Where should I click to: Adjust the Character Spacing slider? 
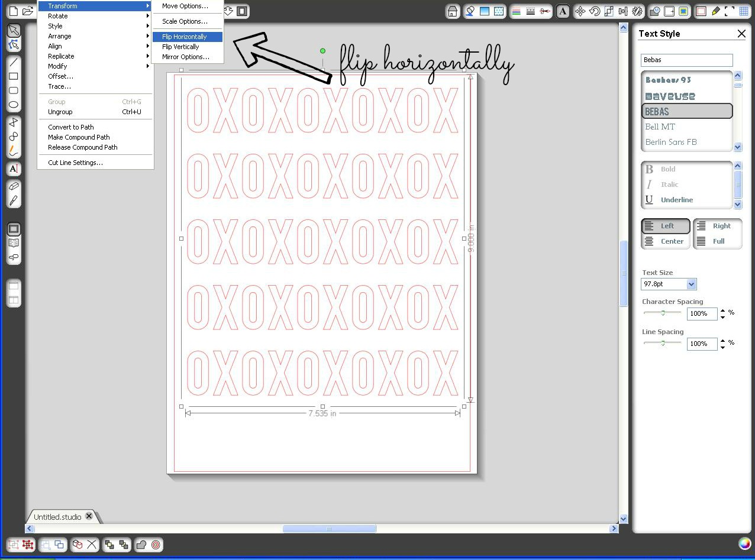(x=663, y=313)
